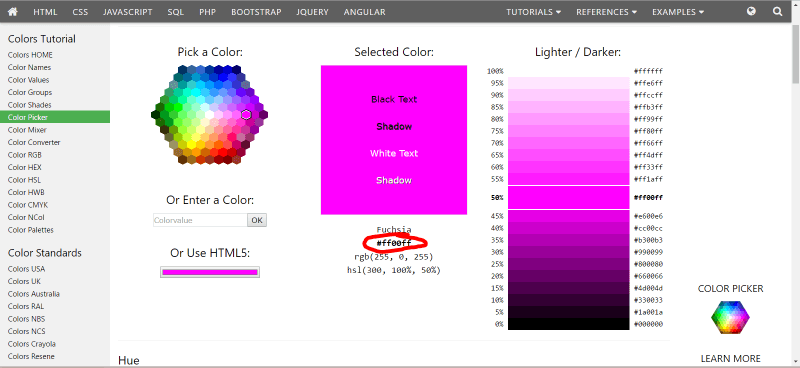Open Colors Resene standard
Screen dimensions: 800x368
pyautogui.click(x=31, y=357)
